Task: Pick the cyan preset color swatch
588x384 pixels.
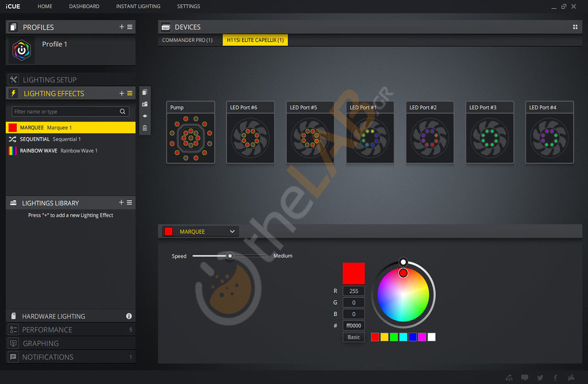Action: (x=403, y=337)
